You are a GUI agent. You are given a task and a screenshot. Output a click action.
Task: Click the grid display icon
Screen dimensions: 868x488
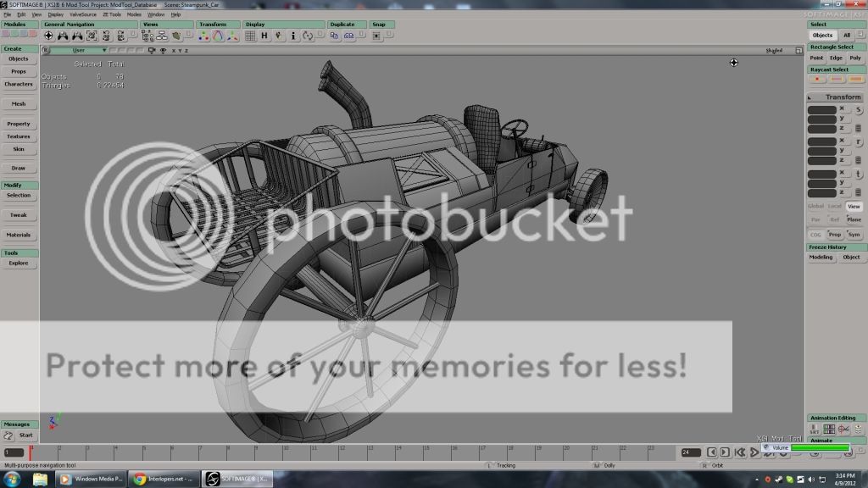click(252, 36)
